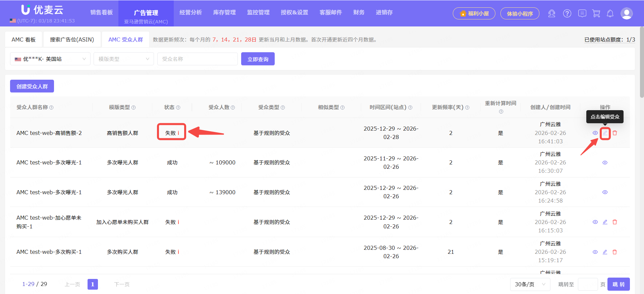Click the 体验小程序 button
This screenshot has height=294, width=644.
[x=520, y=13]
